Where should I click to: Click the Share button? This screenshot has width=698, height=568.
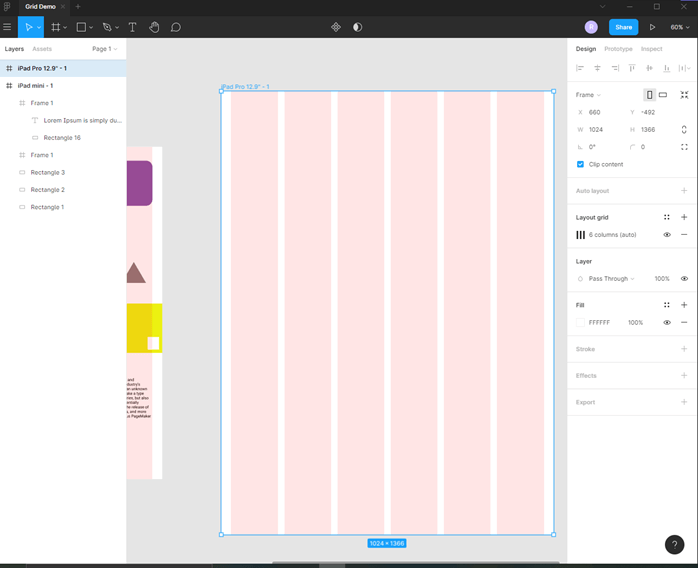[623, 27]
